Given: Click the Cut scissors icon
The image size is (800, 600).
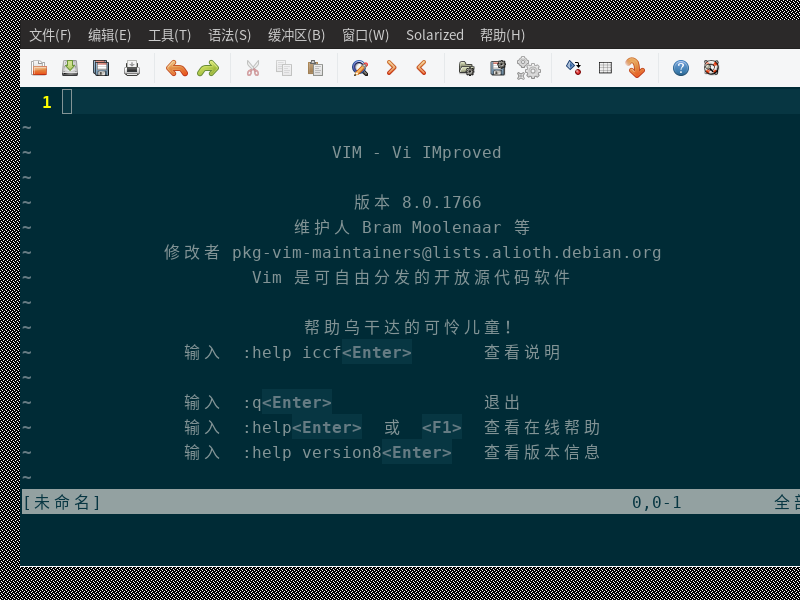Looking at the screenshot, I should [253, 68].
